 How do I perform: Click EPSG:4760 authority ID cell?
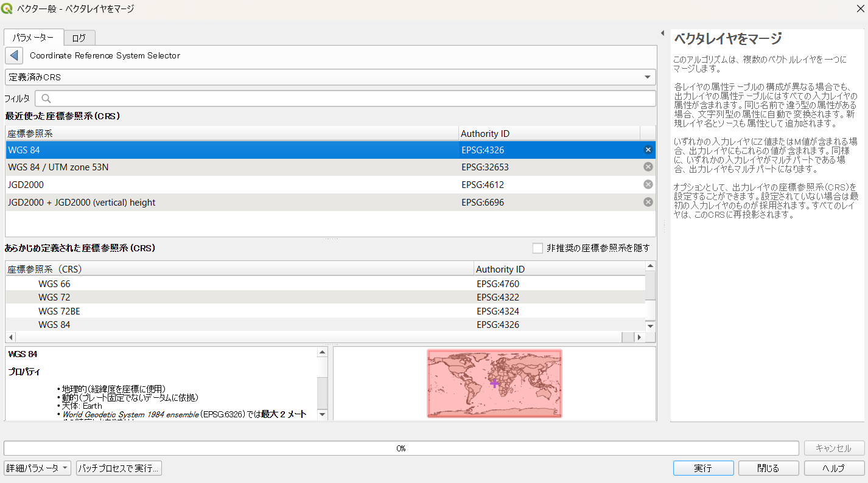(498, 283)
